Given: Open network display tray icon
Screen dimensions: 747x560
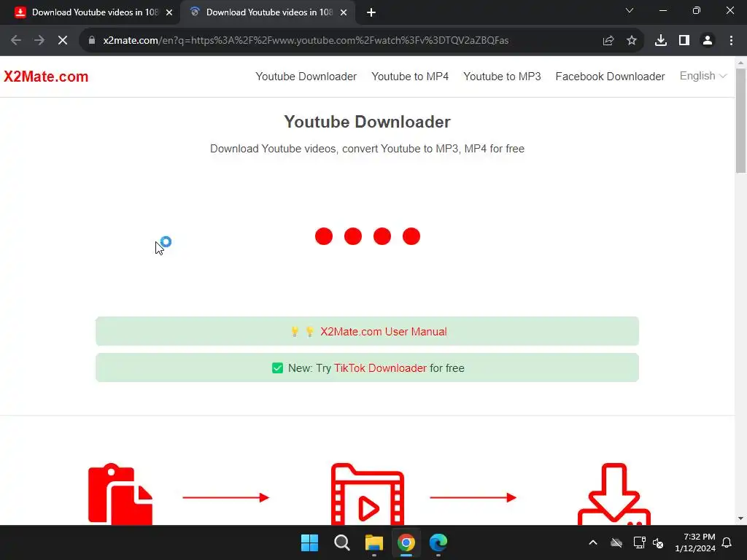Looking at the screenshot, I should pyautogui.click(x=639, y=542).
